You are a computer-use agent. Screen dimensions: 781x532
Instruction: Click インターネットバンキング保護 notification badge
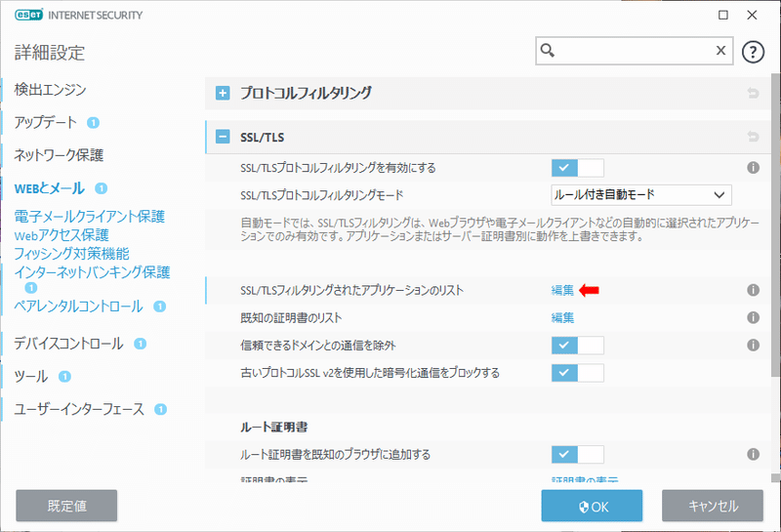tap(31, 287)
